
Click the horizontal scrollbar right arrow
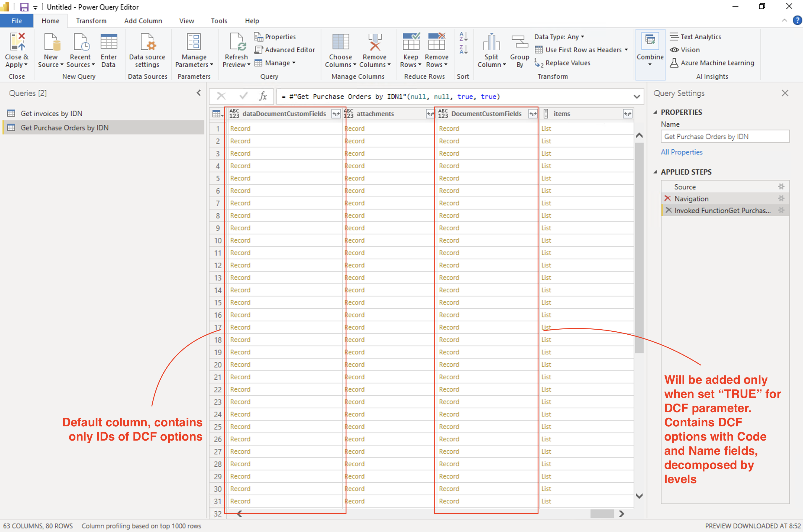[622, 514]
